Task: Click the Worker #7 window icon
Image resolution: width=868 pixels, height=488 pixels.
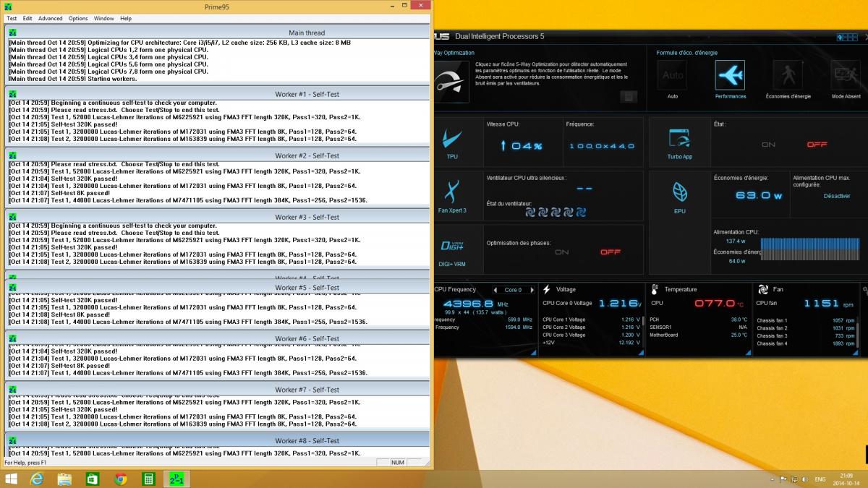Action: (x=12, y=390)
